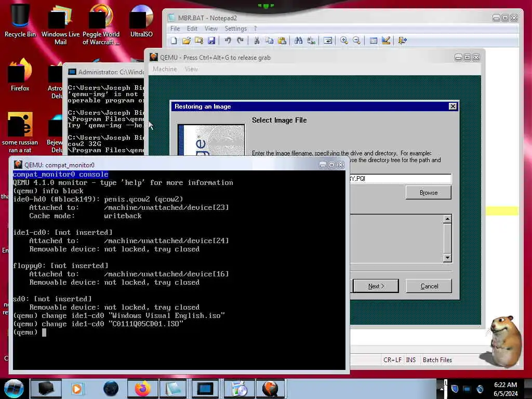Click the Browse button in Restoring an Image
The height and width of the screenshot is (399, 532).
tap(429, 193)
